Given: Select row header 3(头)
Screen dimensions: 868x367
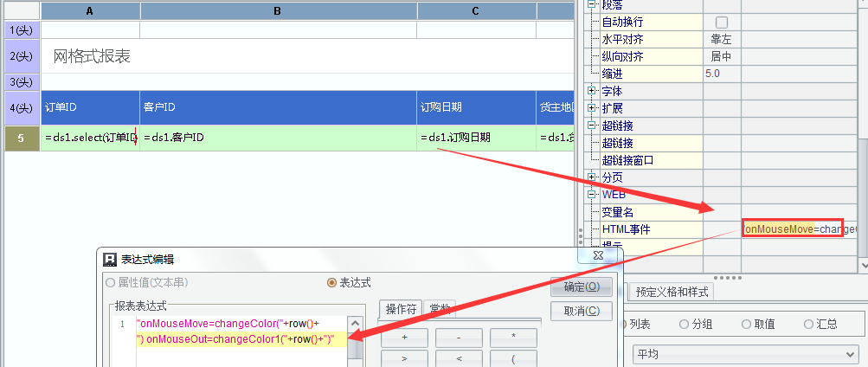Looking at the screenshot, I should pos(23,82).
